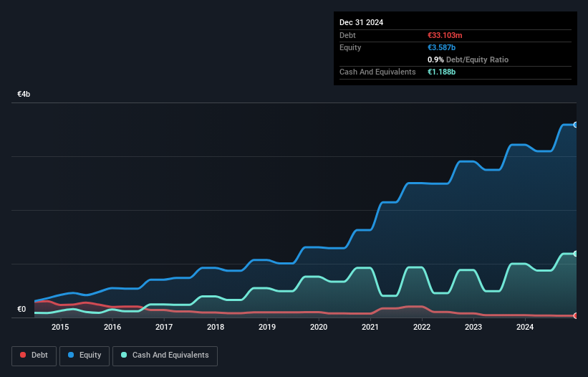588x377 pixels.
Task: Click the 2019 x-axis label
Action: pyautogui.click(x=267, y=327)
